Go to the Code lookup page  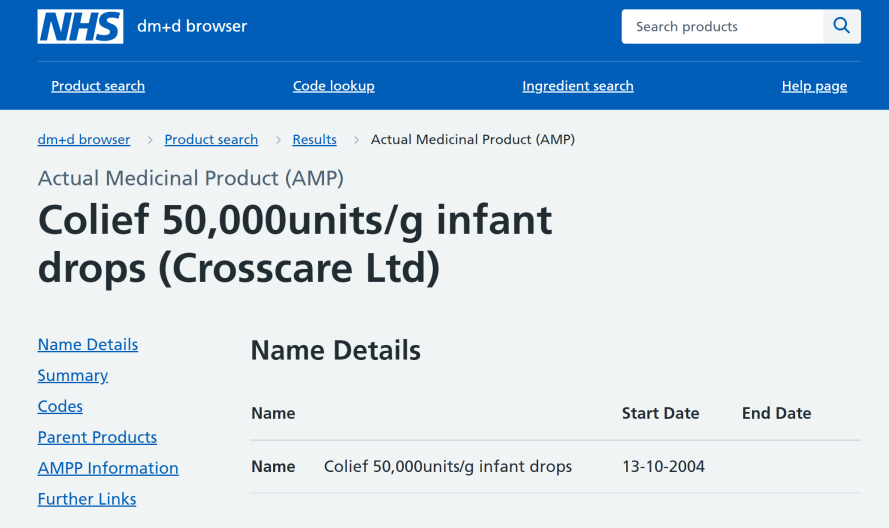(333, 86)
